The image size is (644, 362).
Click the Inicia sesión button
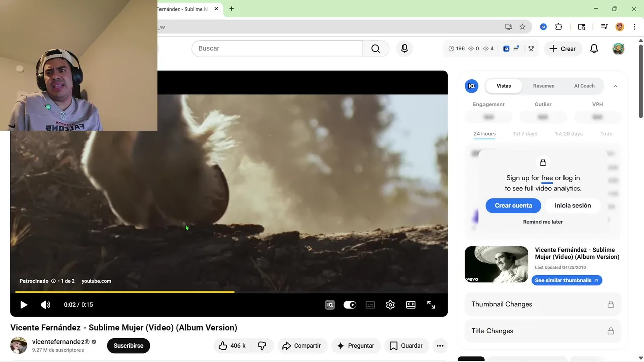click(573, 205)
